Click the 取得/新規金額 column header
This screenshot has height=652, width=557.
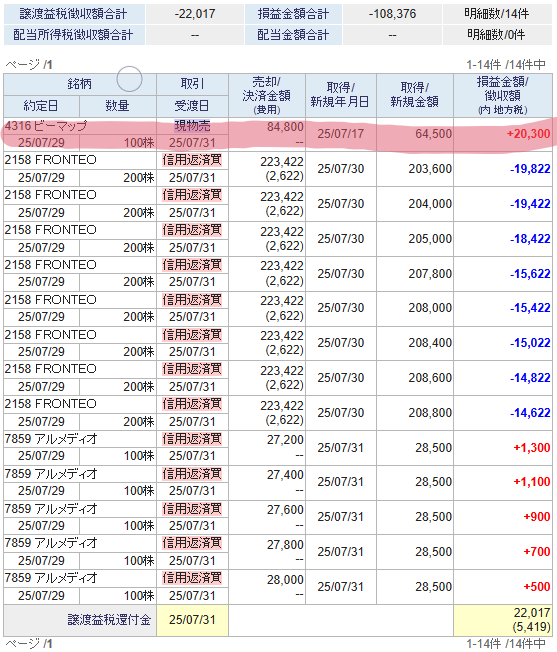point(414,95)
